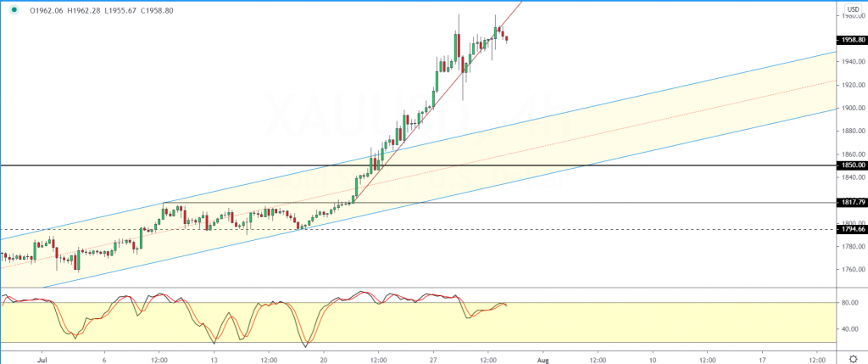Open chart settings gear icon
Screen dimensions: 868x364
point(853,359)
